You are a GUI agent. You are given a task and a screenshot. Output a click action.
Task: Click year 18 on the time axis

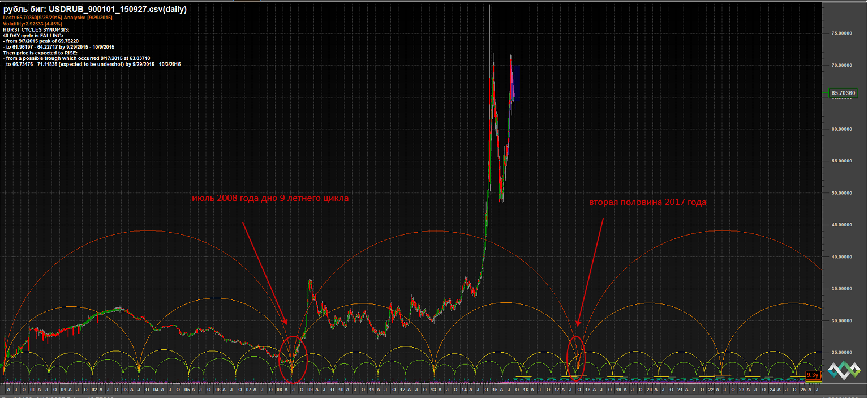(x=587, y=390)
